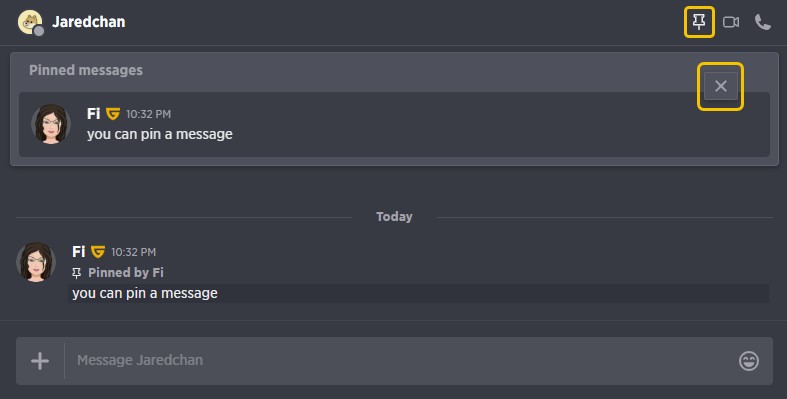Click Fi's name in pinned message
787x399 pixels.
click(93, 113)
